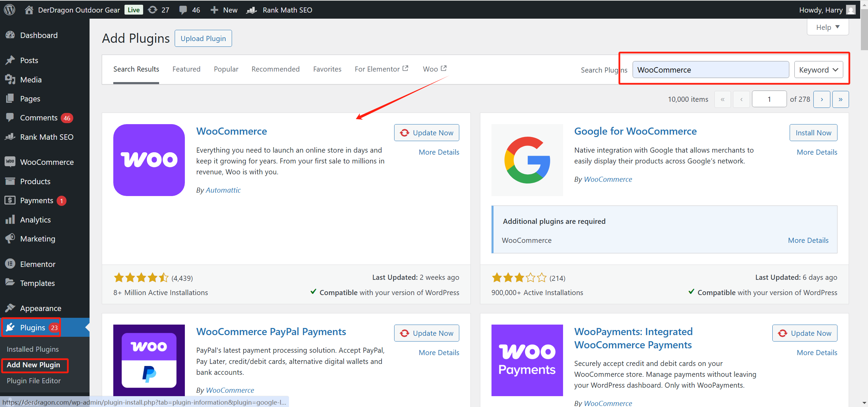The width and height of the screenshot is (868, 407).
Task: Install Google for WooCommerce plugin
Action: (x=813, y=133)
